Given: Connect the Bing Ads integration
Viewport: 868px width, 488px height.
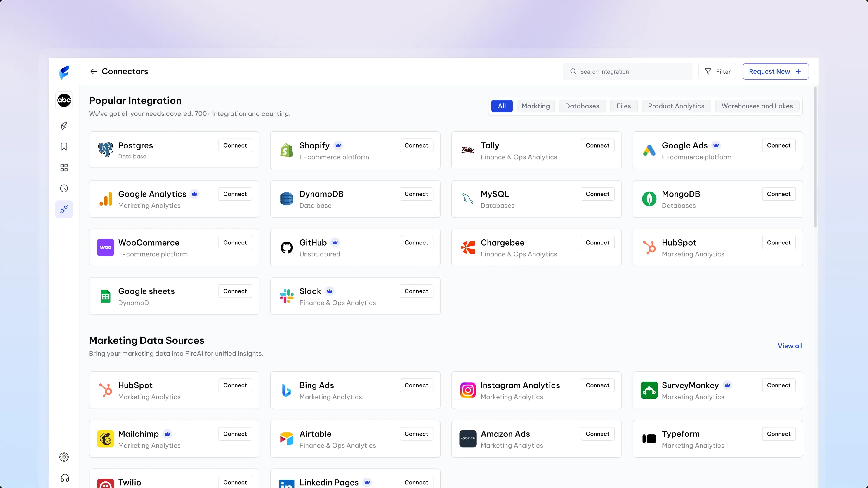Looking at the screenshot, I should click(x=416, y=385).
